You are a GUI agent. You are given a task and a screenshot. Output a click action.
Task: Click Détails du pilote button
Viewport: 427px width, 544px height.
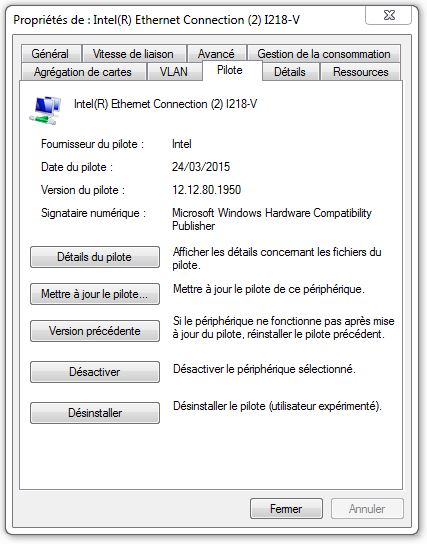[x=95, y=257]
